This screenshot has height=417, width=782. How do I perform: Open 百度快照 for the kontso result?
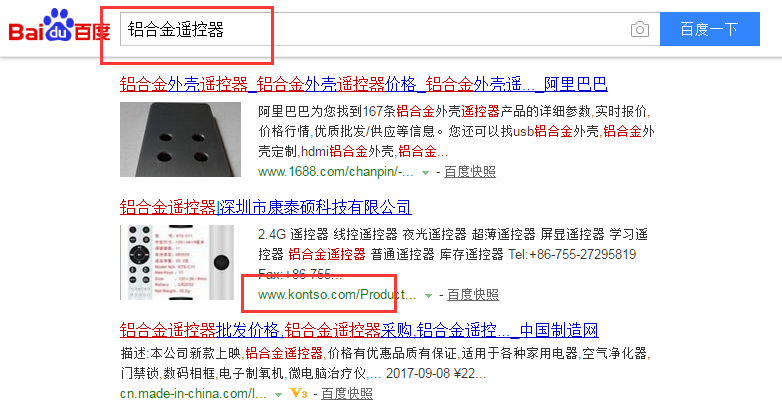pyautogui.click(x=473, y=295)
